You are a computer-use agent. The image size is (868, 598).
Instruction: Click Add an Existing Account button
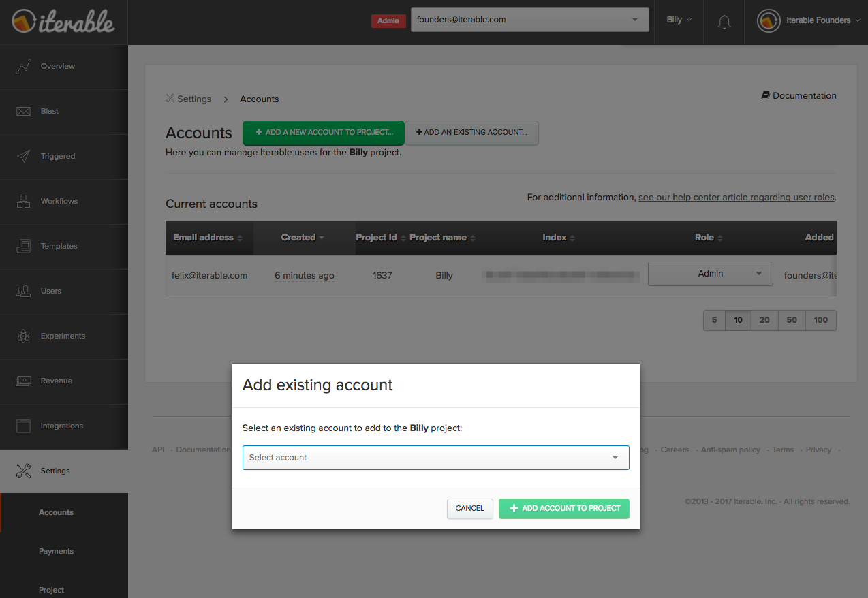coord(471,133)
